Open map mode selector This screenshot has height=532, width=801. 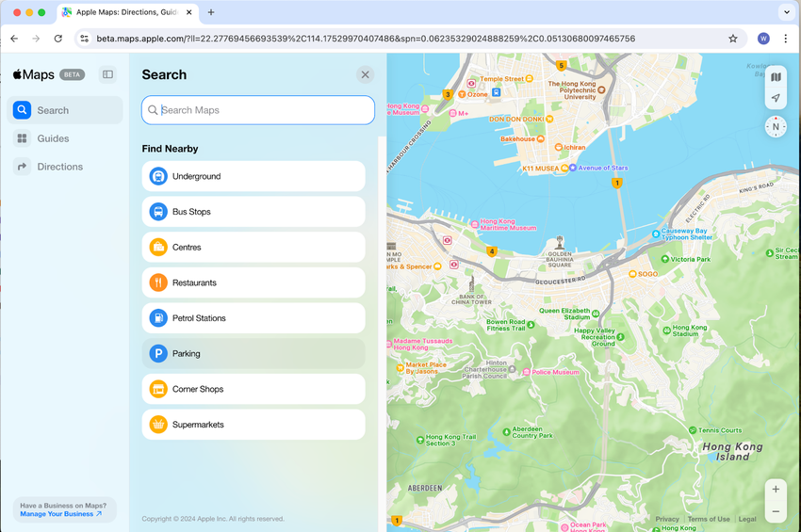(x=776, y=77)
